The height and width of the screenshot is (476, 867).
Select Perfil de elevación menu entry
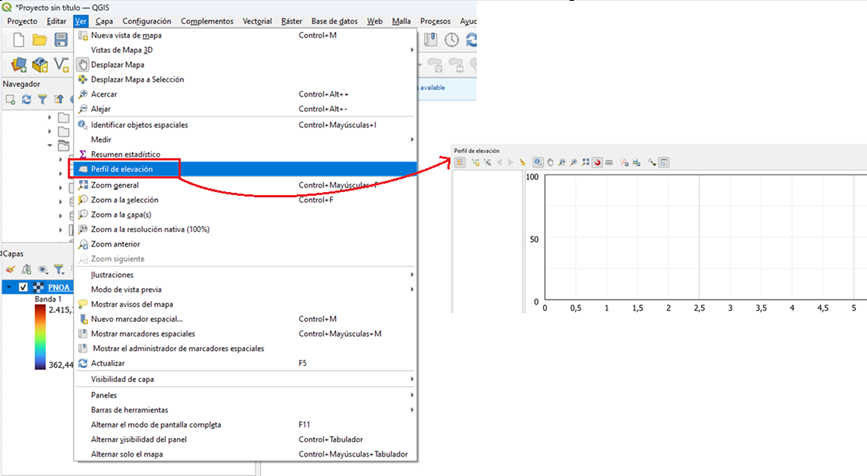pos(122,170)
